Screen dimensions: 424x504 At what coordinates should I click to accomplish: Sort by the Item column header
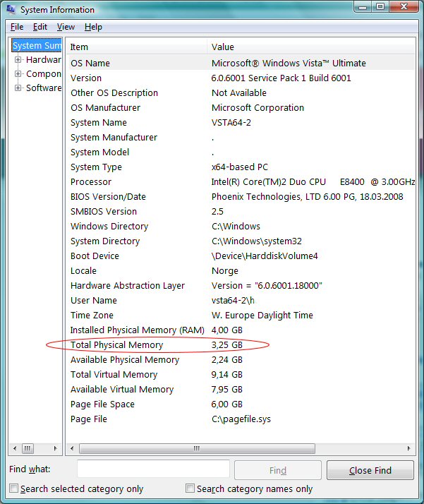click(138, 47)
